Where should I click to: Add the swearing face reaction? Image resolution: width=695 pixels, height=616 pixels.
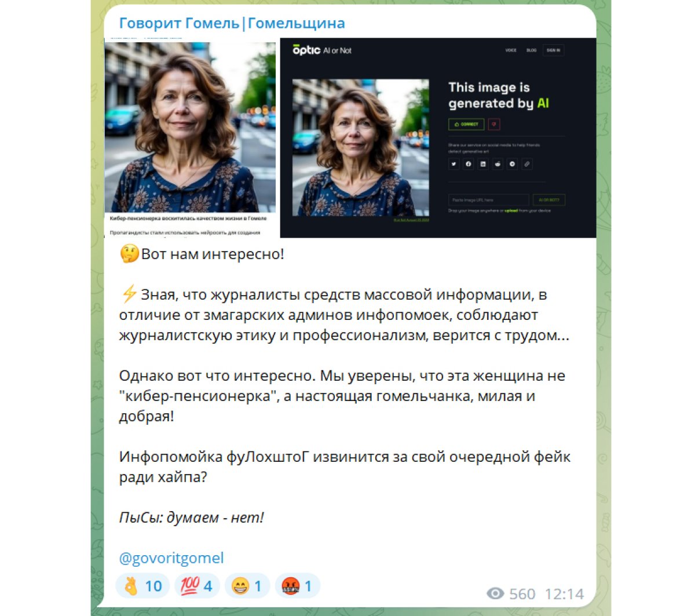coord(297,586)
